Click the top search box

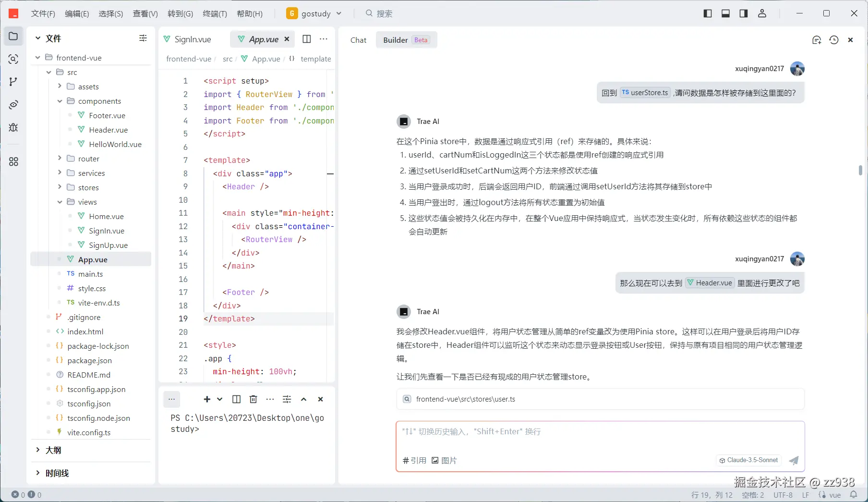pos(379,13)
